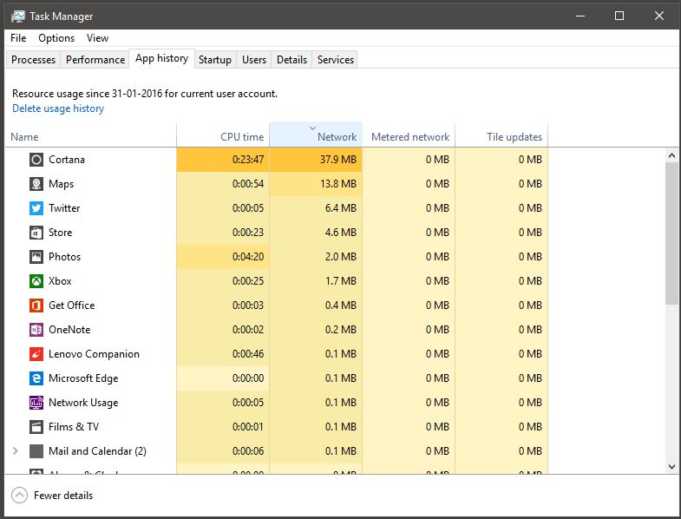Click the Xbox app icon

click(36, 281)
